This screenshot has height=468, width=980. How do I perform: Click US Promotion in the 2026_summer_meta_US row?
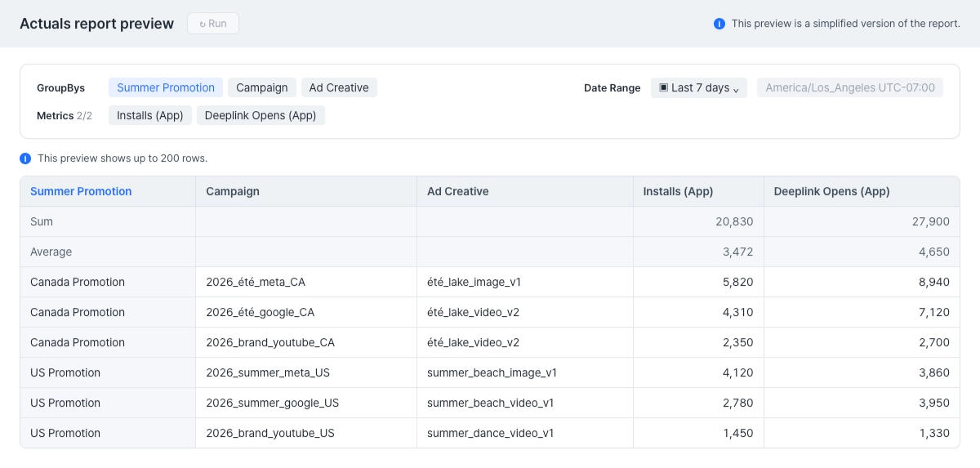click(x=65, y=372)
